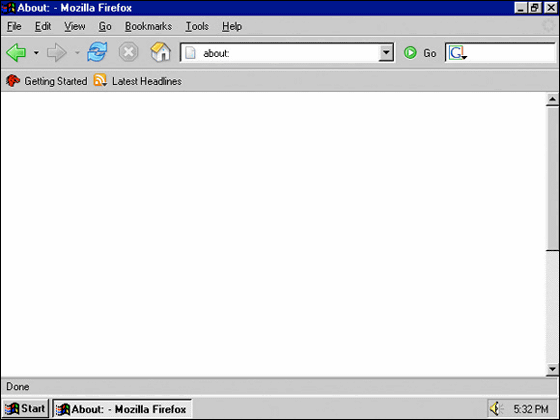Click the volume speaker tray icon
This screenshot has height=420, width=560.
click(x=496, y=409)
